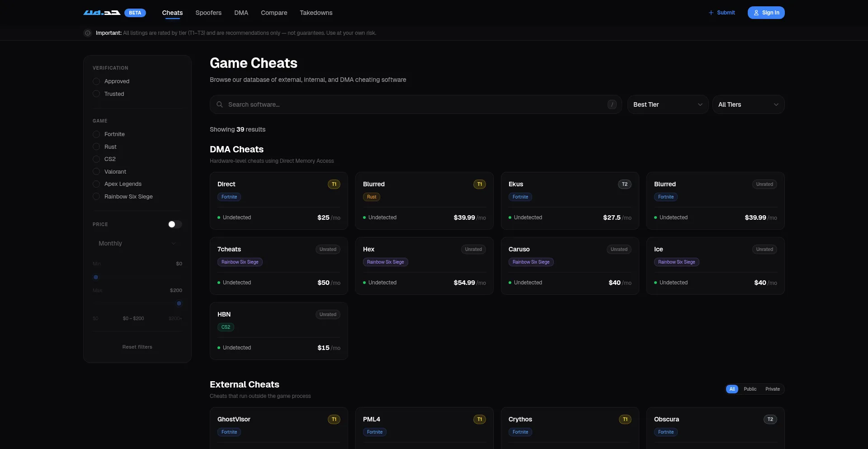The width and height of the screenshot is (868, 449).
Task: Click the Fortnite tag on the Direct card
Action: pos(229,197)
